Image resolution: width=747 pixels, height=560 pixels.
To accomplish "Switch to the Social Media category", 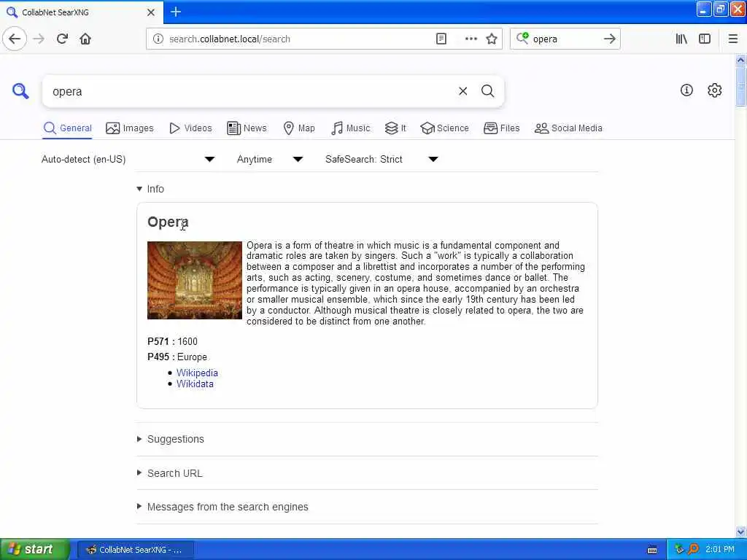I will click(x=568, y=128).
